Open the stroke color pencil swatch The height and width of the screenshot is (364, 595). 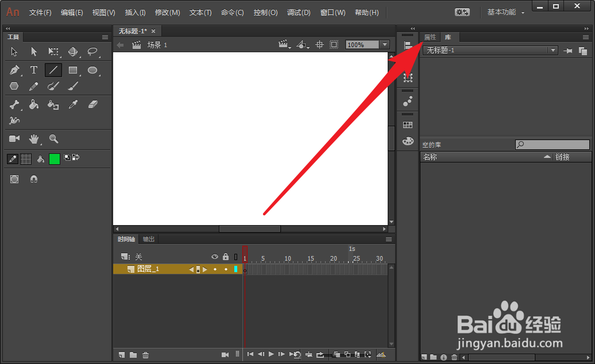13,159
